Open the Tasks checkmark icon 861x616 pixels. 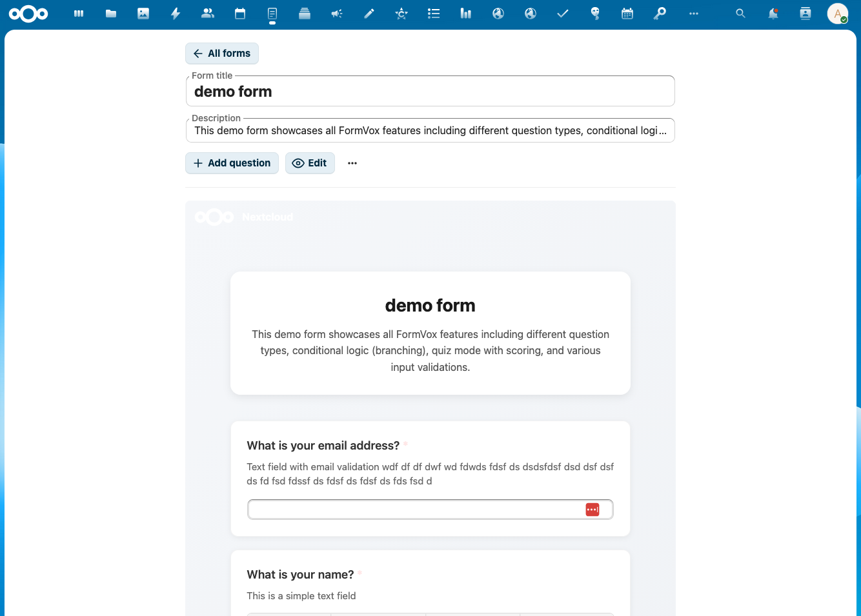coord(562,13)
